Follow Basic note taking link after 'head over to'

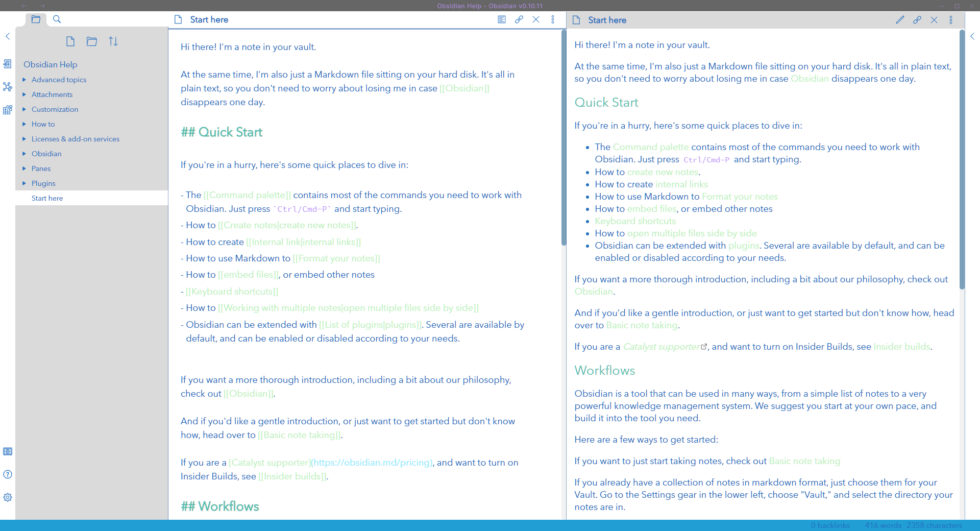642,325
